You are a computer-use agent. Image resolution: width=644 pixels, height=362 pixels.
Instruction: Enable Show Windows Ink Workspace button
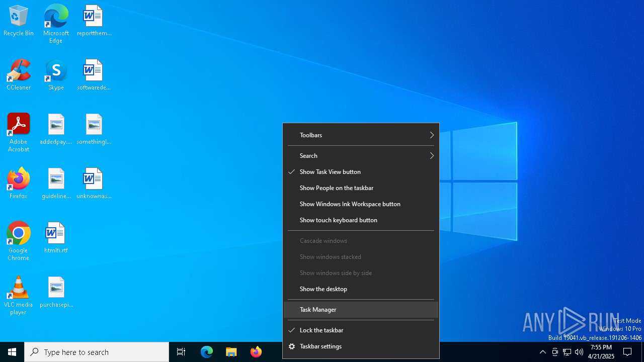361,204
